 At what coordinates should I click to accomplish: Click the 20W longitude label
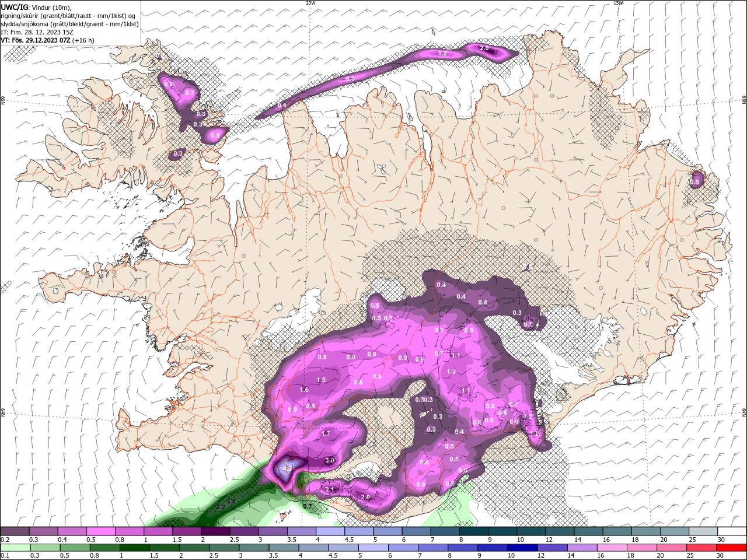pos(310,3)
